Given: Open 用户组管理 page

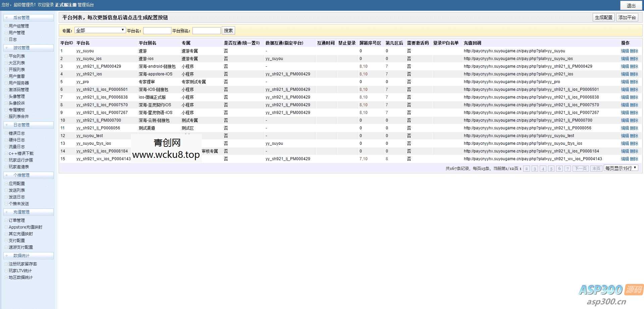Looking at the screenshot, I should click(19, 25).
